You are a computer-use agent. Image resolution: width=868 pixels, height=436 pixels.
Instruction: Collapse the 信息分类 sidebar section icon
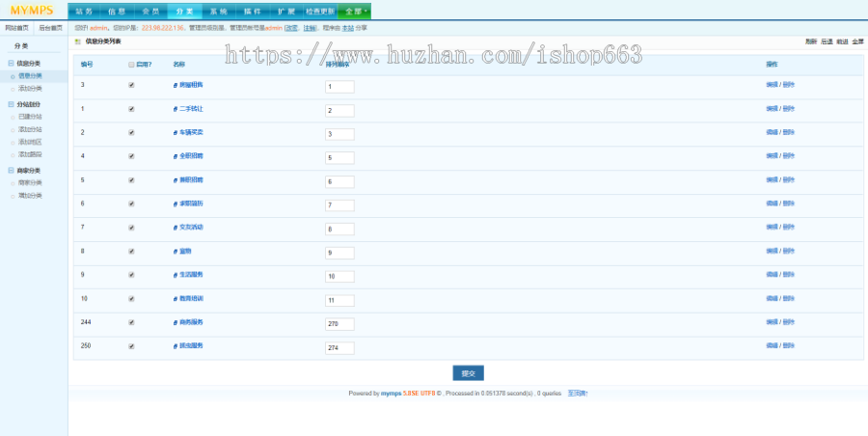11,64
